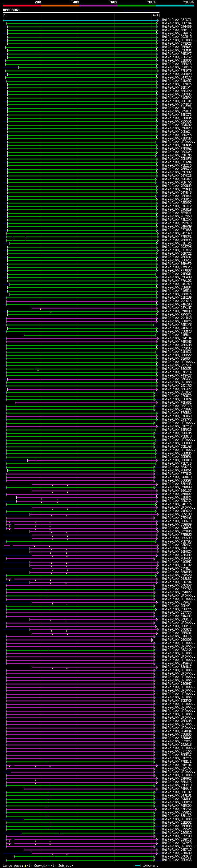Open hit UniRef100_Q01DK5
The image size is (197, 868).
click(x=176, y=318)
